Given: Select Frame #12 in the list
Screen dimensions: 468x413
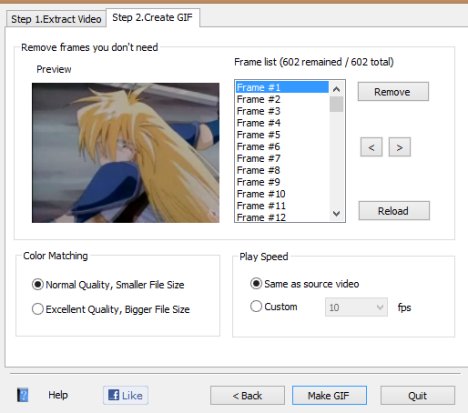Looking at the screenshot, I should (x=282, y=217).
